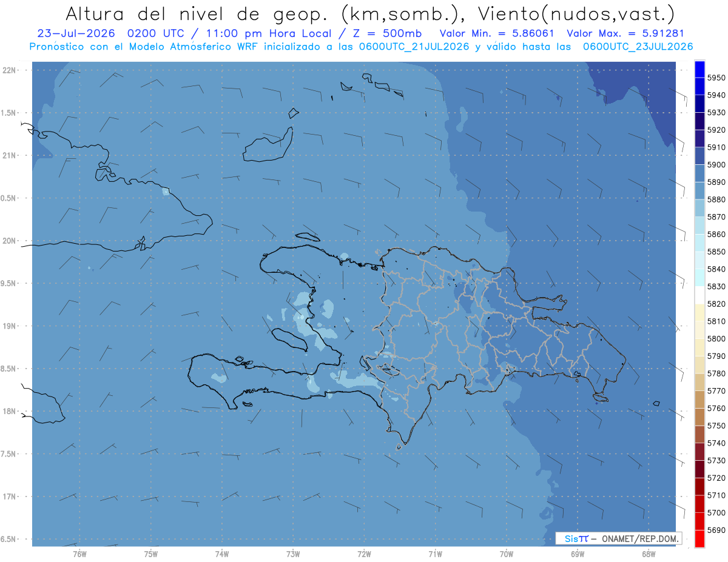Screen dimensions: 728x562
Task: Click the colorbar label '5690'
Action: pos(716,530)
